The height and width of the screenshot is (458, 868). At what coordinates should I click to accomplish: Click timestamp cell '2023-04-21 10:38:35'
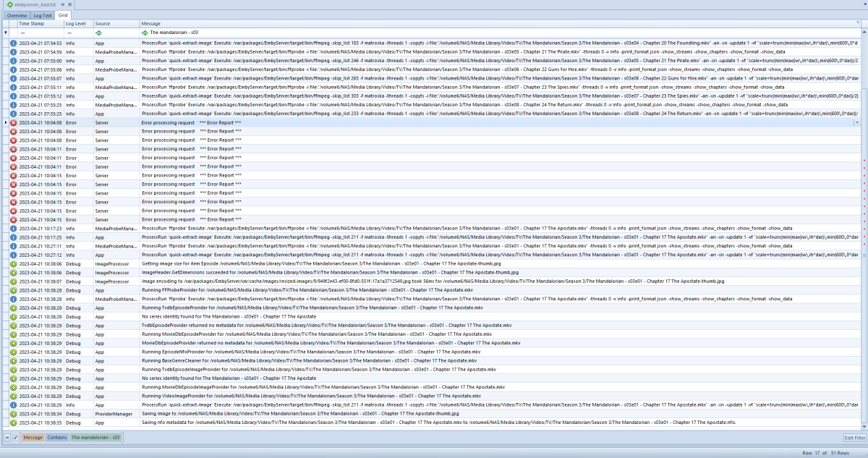tap(41, 422)
